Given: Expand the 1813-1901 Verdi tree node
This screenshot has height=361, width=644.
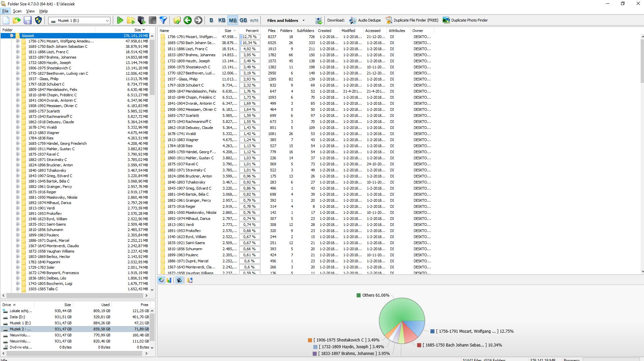Looking at the screenshot, I should 18,208.
